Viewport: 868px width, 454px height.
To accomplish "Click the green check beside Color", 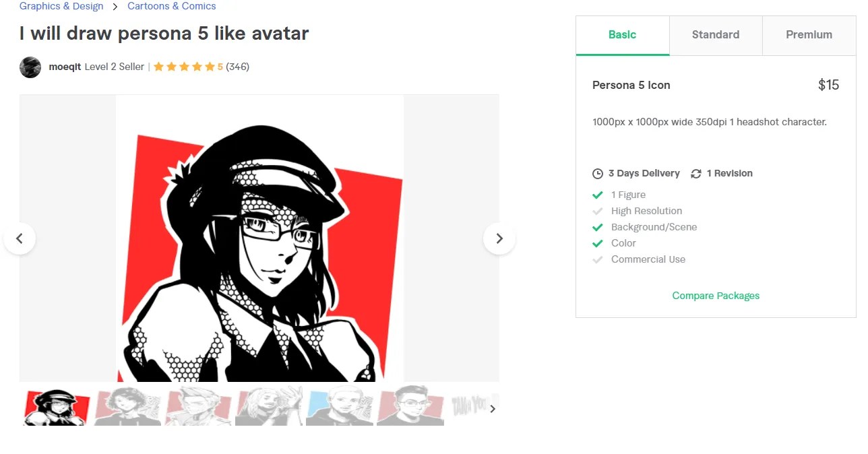I will coord(598,243).
